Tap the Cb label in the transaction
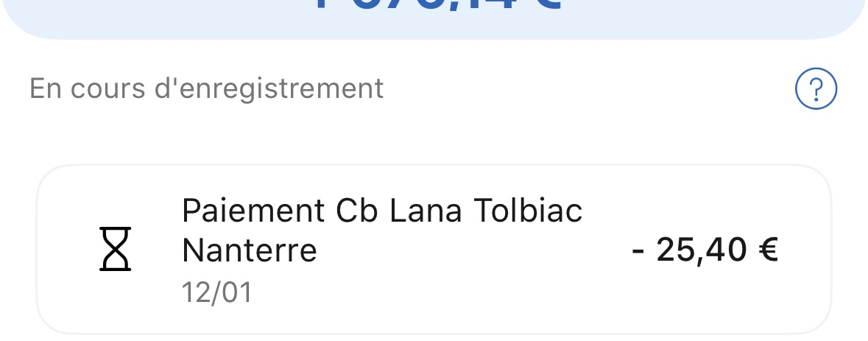The width and height of the screenshot is (868, 341). click(x=356, y=212)
